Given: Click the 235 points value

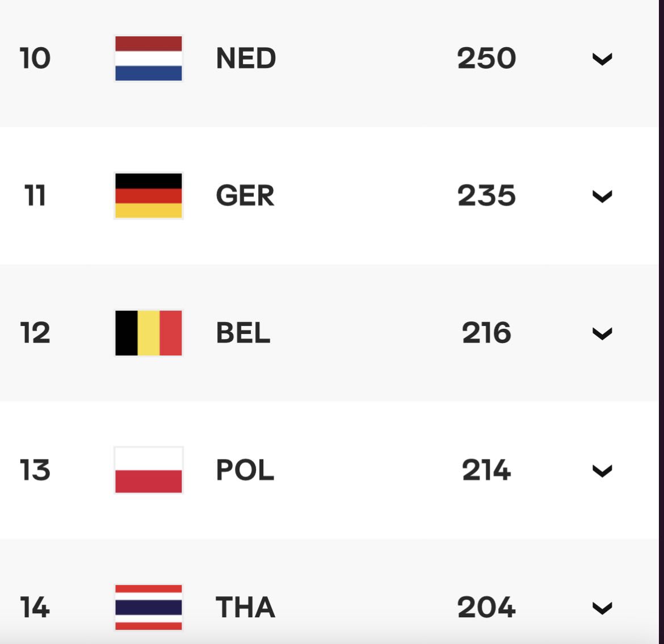Looking at the screenshot, I should point(486,195).
